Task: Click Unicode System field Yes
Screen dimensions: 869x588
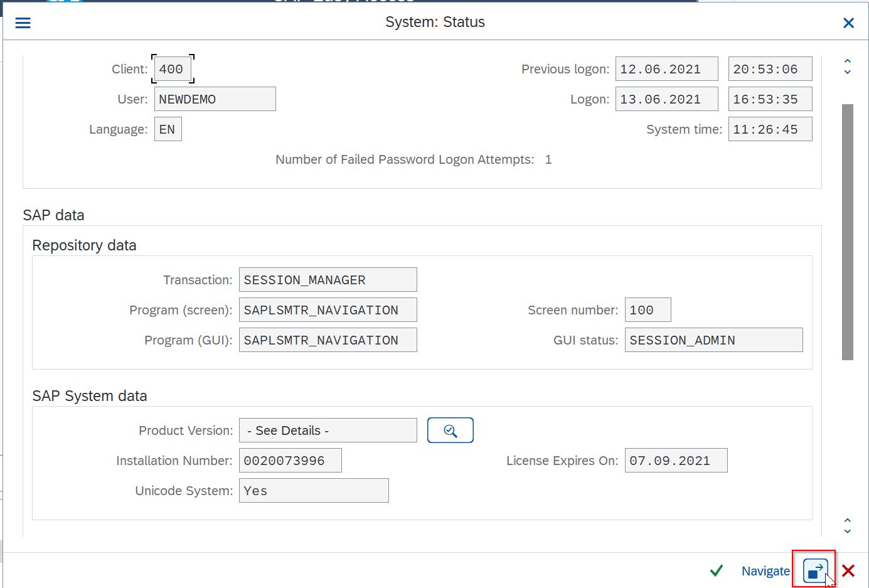Action: (314, 491)
